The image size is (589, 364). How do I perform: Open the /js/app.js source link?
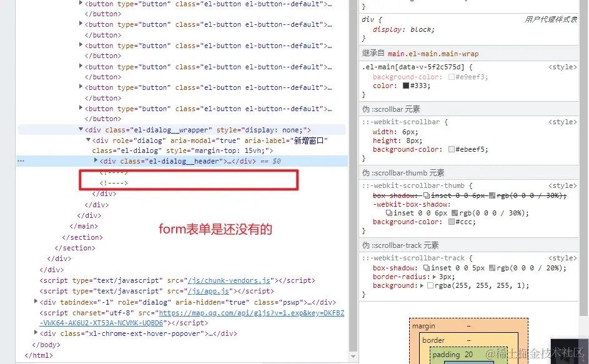(209, 291)
